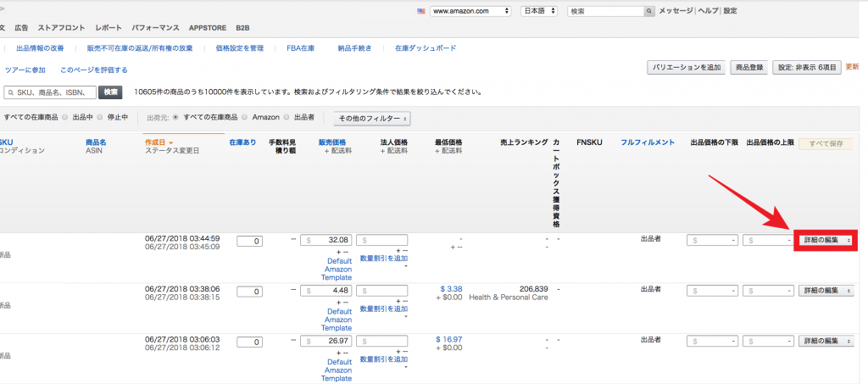The width and height of the screenshot is (868, 384).
Task: Open the レポート menu
Action: (x=108, y=28)
